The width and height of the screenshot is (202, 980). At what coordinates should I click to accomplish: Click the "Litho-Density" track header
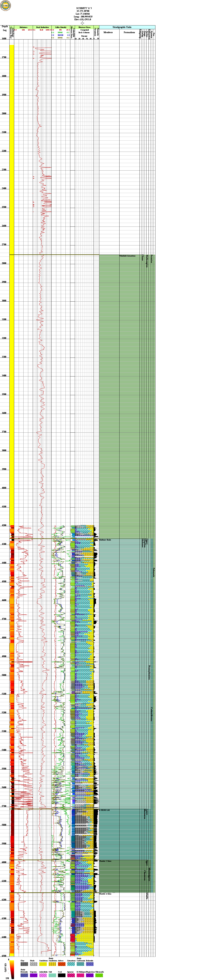[61, 27]
